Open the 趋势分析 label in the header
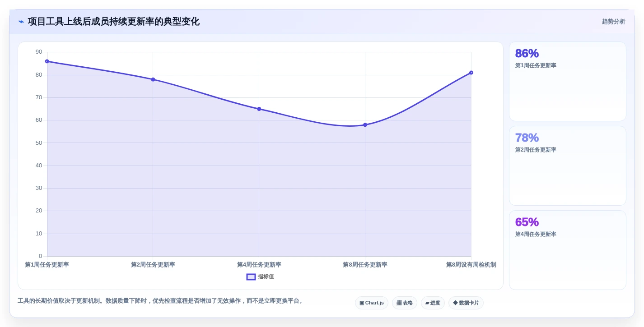Screen dimensions: 644x327 point(613,22)
